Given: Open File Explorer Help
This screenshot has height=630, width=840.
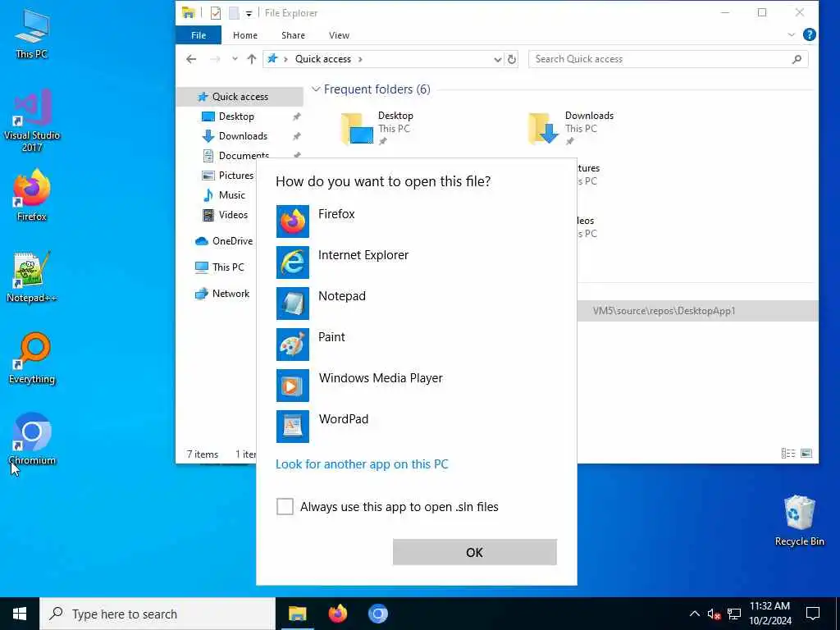Looking at the screenshot, I should coord(810,34).
